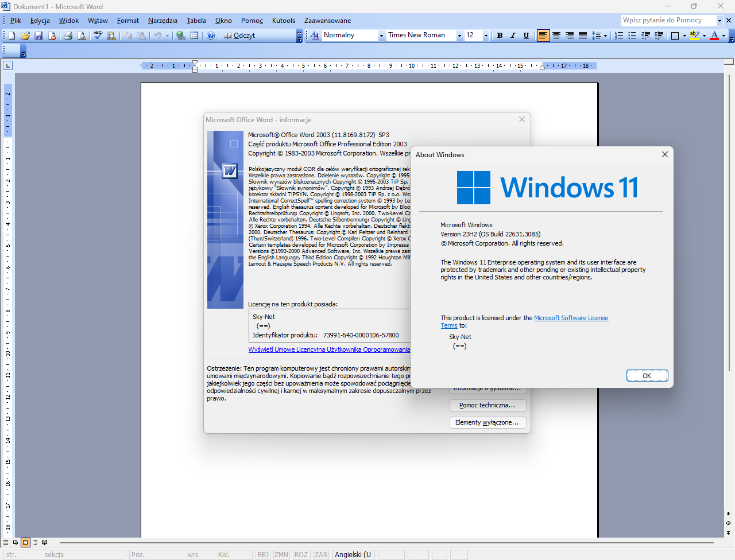Start a bulleted list
Image resolution: width=735 pixels, height=560 pixels.
click(632, 36)
